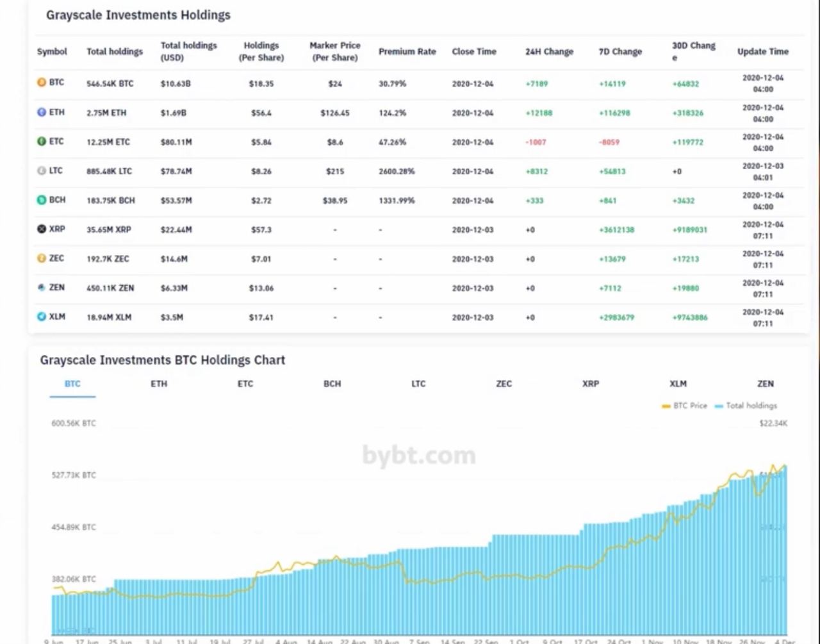Image resolution: width=820 pixels, height=644 pixels.
Task: Switch to the ETH chart tab
Action: click(x=159, y=384)
